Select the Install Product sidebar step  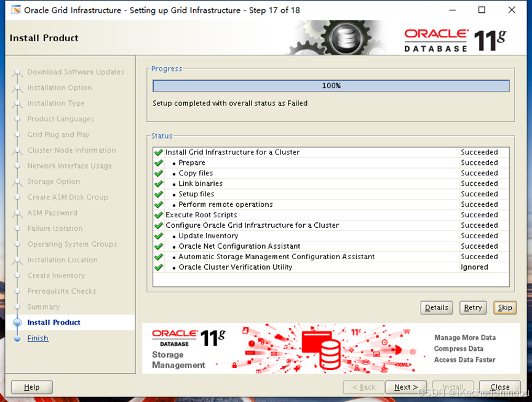tap(54, 322)
